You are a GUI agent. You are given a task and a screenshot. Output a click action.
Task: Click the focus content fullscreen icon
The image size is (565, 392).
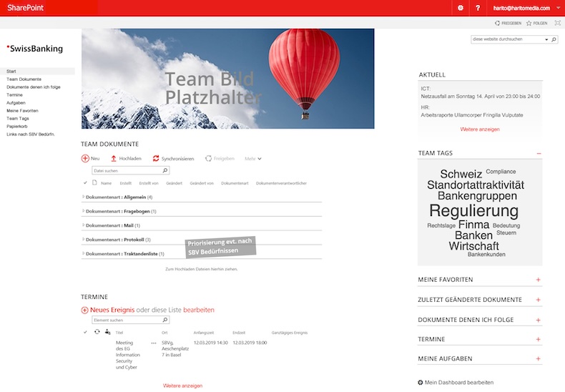(x=556, y=23)
